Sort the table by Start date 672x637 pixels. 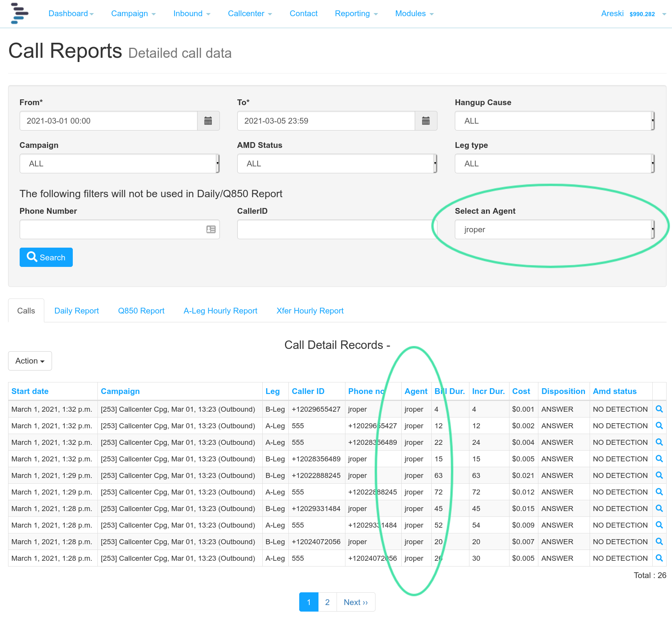30,391
